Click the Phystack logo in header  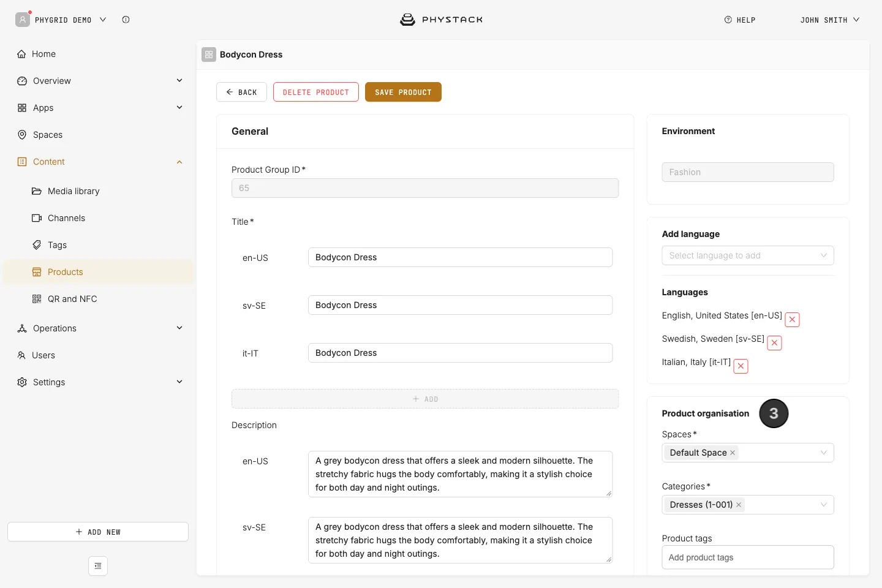click(x=441, y=20)
